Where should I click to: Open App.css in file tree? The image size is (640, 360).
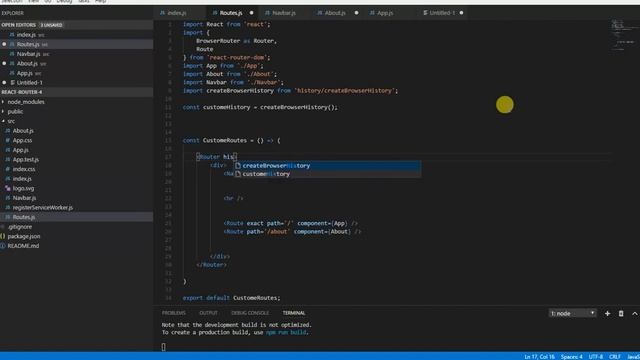click(22, 140)
